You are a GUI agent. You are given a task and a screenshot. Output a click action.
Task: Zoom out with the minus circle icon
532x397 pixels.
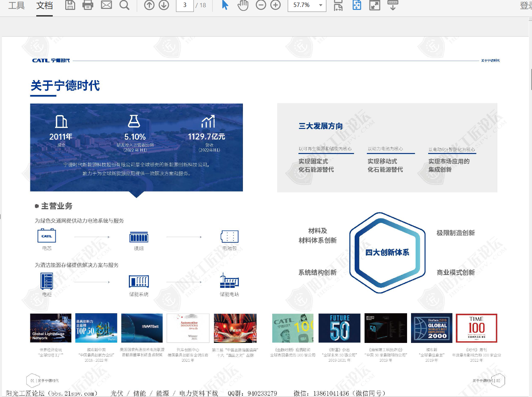[x=261, y=5]
